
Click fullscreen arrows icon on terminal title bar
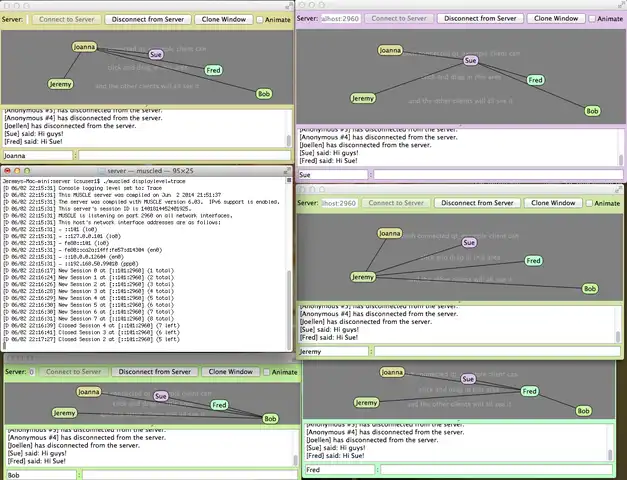[287, 171]
